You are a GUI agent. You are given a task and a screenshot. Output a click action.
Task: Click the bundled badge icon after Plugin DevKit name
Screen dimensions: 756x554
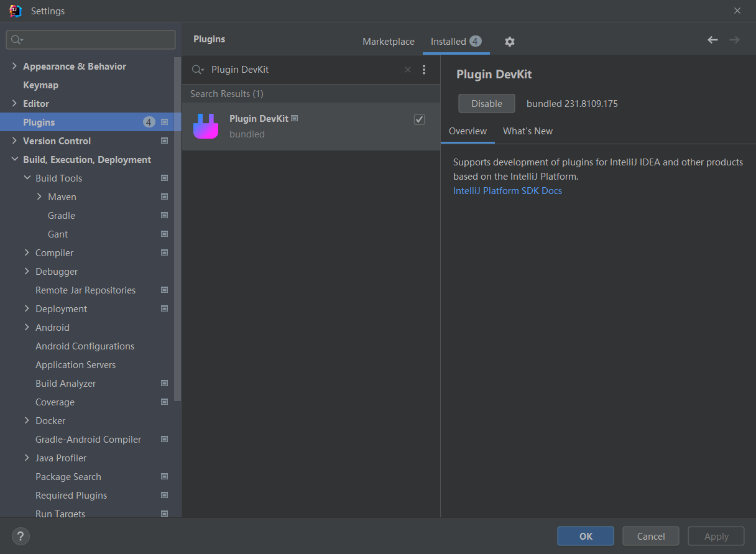[x=295, y=118]
